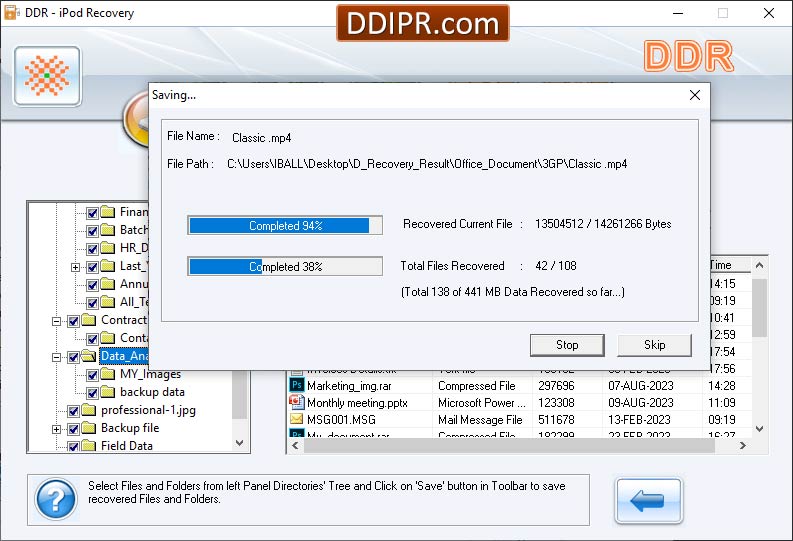This screenshot has width=793, height=541.
Task: Select the Marketing_img.rar file row
Action: [x=519, y=386]
